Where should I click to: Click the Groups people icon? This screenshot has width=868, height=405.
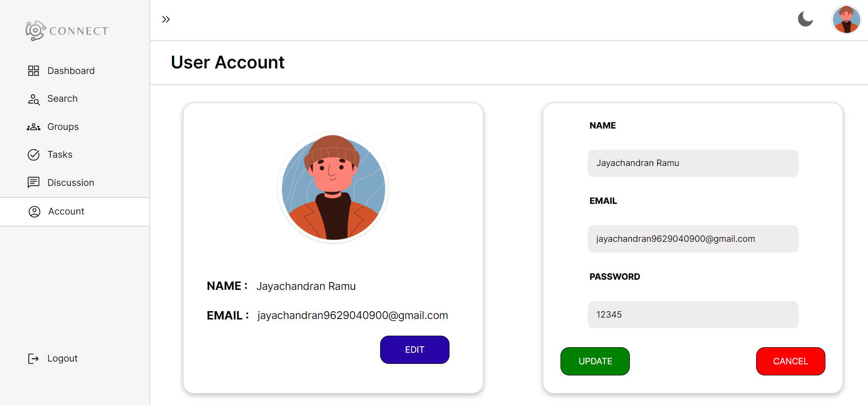[33, 127]
